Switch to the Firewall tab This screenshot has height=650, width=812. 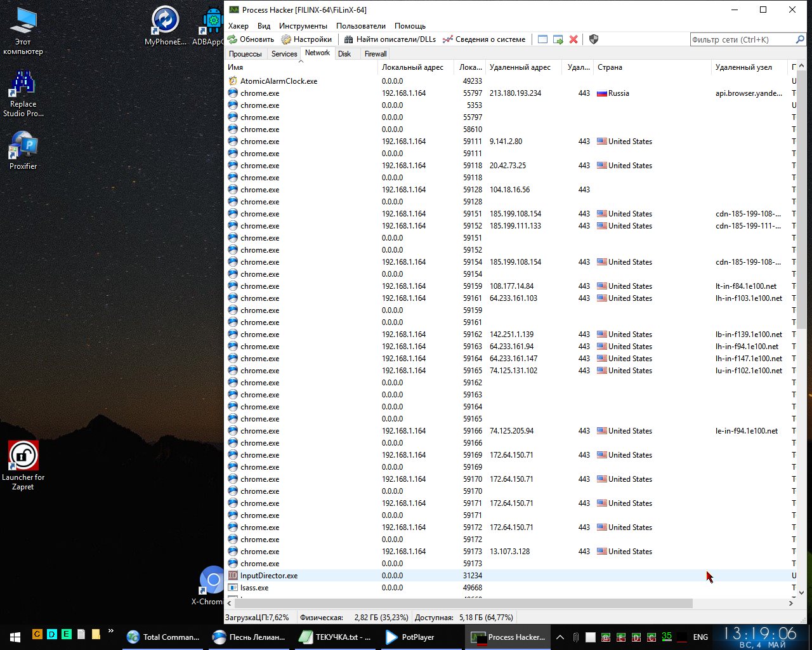click(x=376, y=54)
